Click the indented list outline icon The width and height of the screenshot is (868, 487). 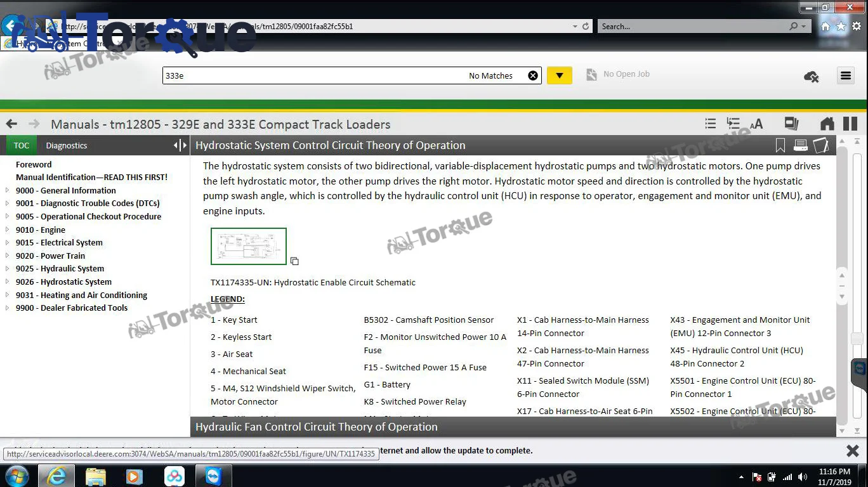pyautogui.click(x=733, y=124)
